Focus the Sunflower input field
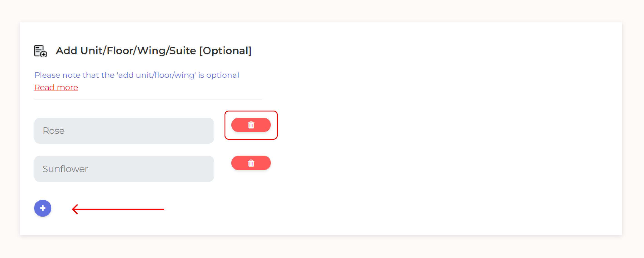This screenshot has width=644, height=258. pyautogui.click(x=124, y=169)
